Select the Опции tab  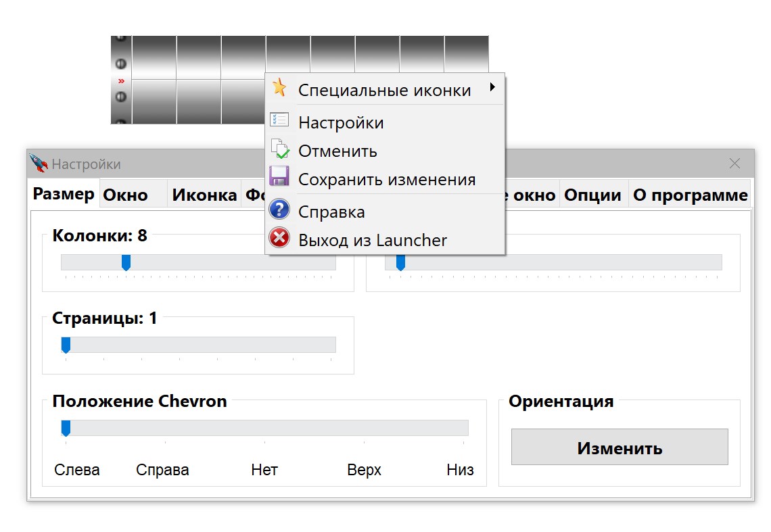click(x=593, y=195)
